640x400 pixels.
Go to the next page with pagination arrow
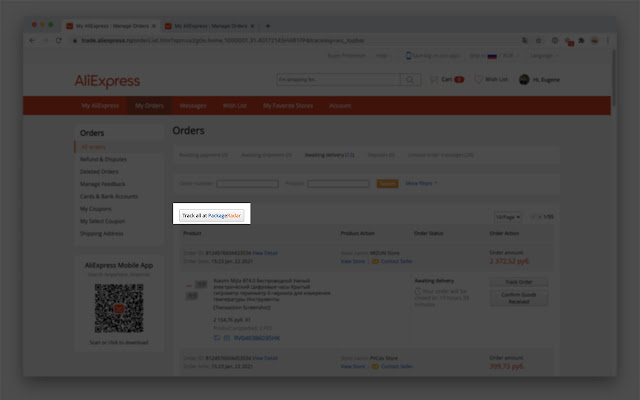540,217
